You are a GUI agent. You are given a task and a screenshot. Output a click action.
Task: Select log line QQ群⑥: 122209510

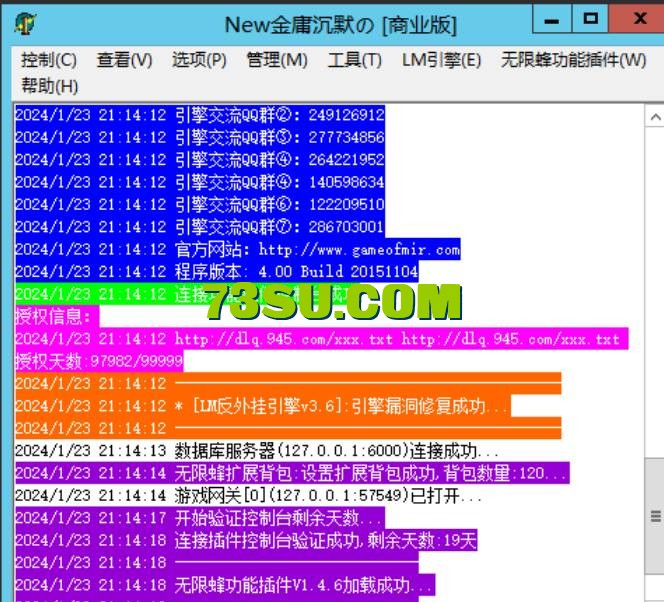pos(200,205)
